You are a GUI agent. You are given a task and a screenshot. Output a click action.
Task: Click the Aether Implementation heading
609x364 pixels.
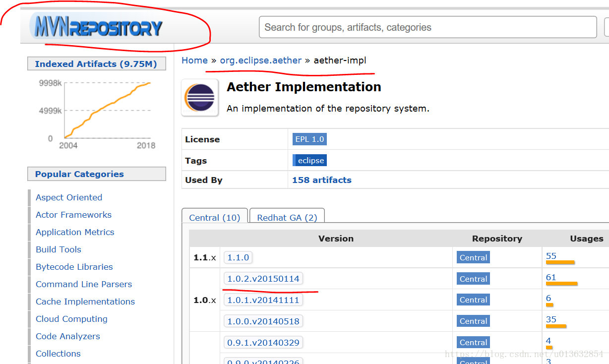(304, 87)
